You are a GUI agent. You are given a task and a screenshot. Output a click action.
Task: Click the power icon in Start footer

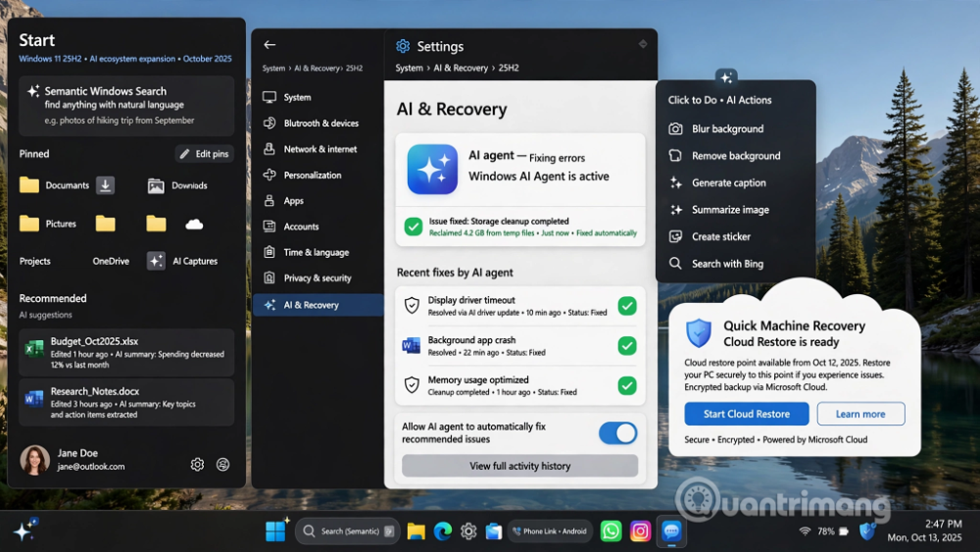tap(222, 465)
